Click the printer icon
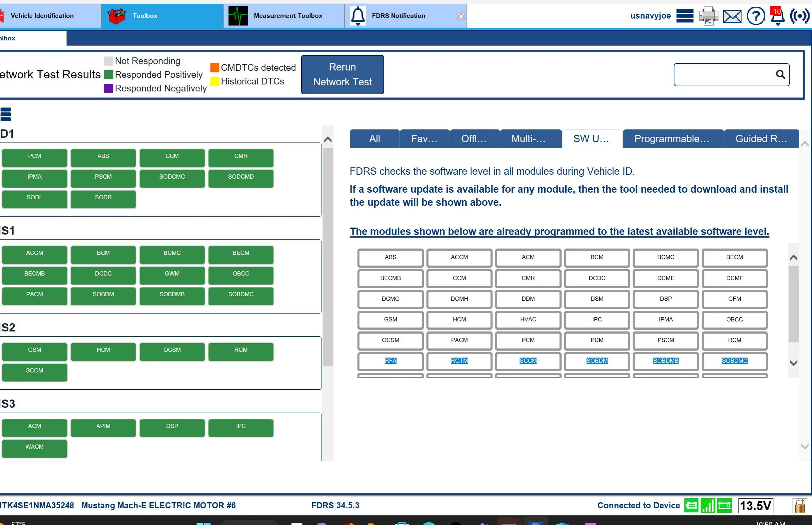812x525 pixels. tap(708, 16)
